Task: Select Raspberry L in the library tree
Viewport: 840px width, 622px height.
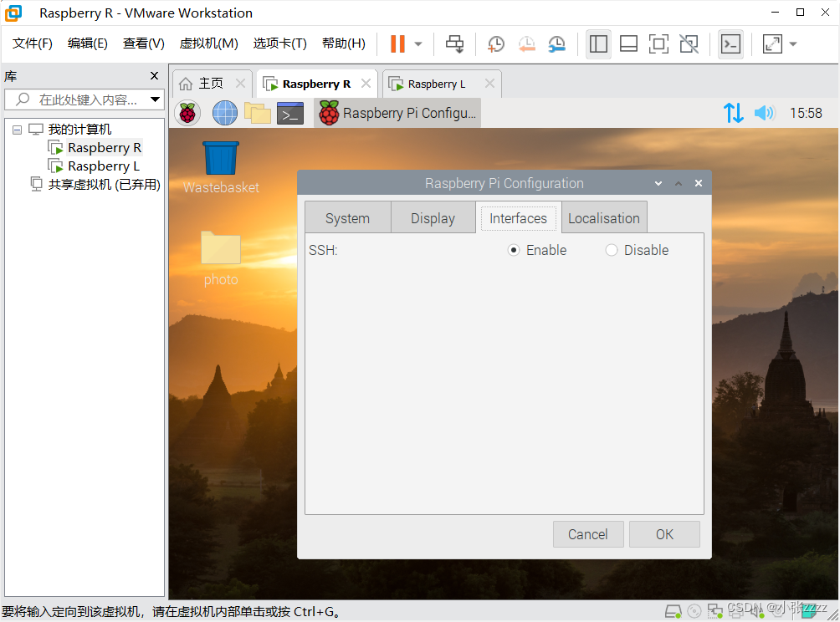Action: point(104,166)
